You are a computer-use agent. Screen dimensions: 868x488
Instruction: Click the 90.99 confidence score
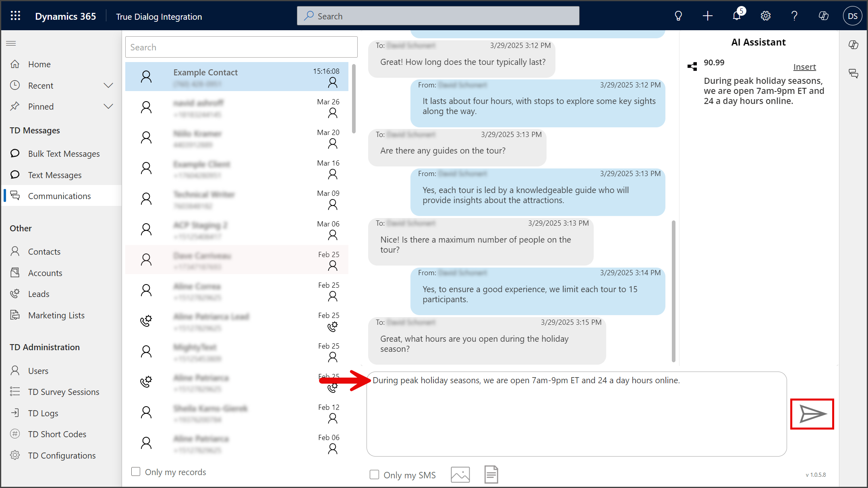pyautogui.click(x=714, y=62)
